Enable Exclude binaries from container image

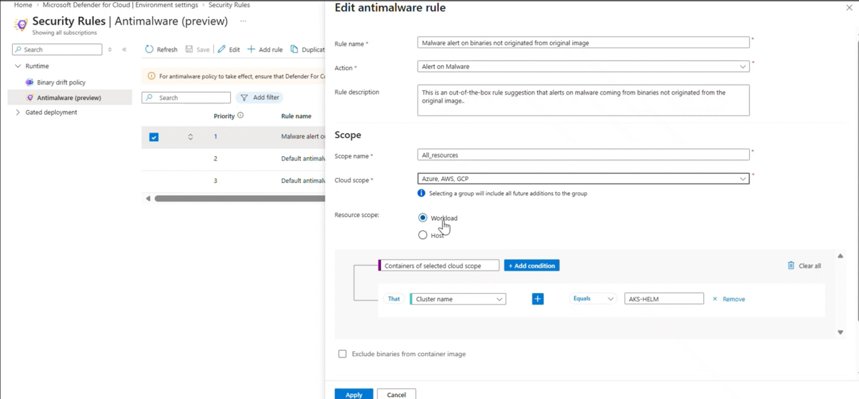[x=342, y=354]
